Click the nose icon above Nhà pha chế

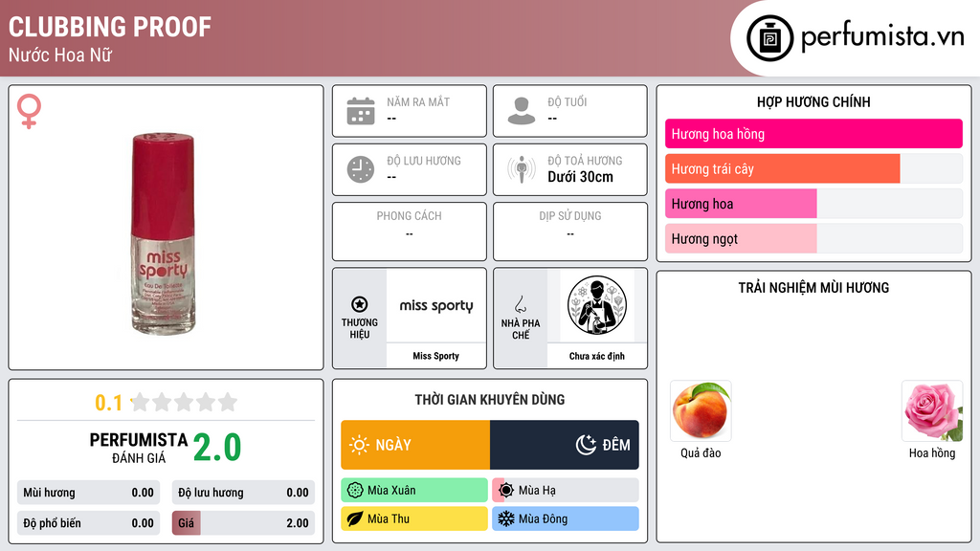click(x=520, y=304)
